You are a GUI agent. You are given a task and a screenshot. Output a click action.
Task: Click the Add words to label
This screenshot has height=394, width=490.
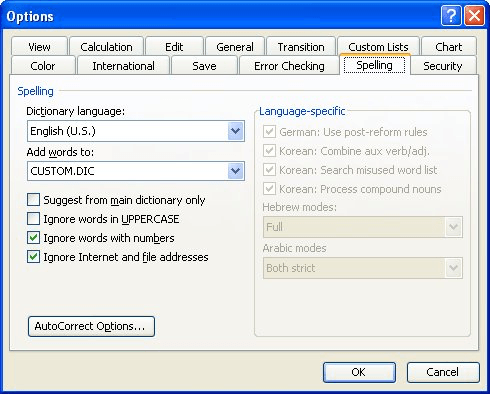[x=60, y=152]
